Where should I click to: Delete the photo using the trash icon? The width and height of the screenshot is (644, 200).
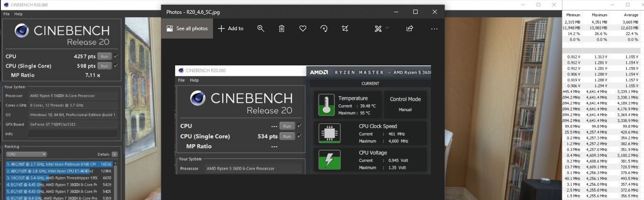coord(281,29)
